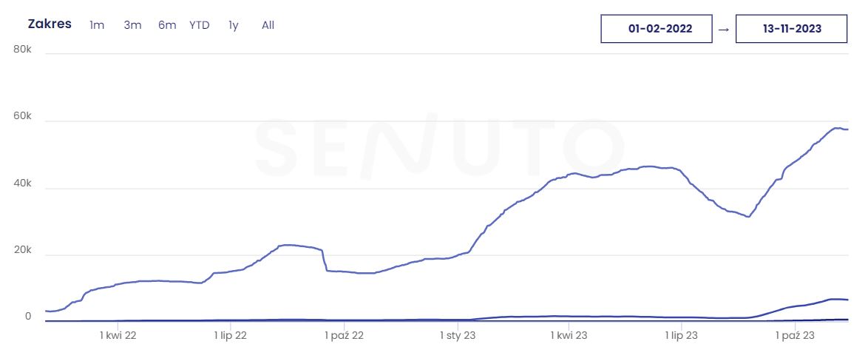The width and height of the screenshot is (868, 347).
Task: Click the end date field 13-11-2023
Action: (791, 29)
